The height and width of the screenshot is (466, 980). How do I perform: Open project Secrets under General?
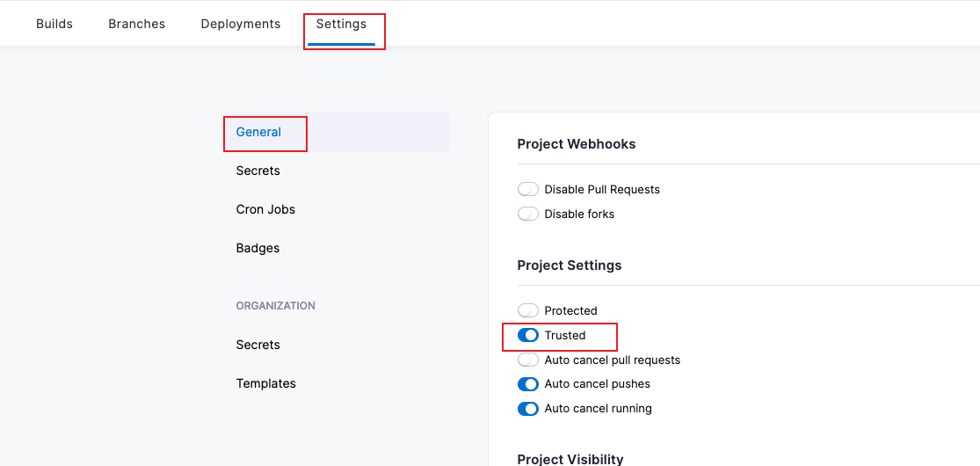[x=258, y=171]
